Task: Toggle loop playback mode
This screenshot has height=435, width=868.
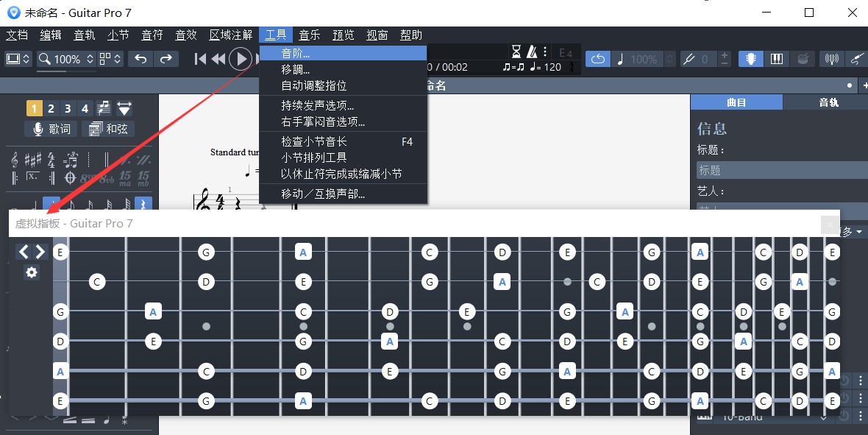Action: [x=598, y=59]
